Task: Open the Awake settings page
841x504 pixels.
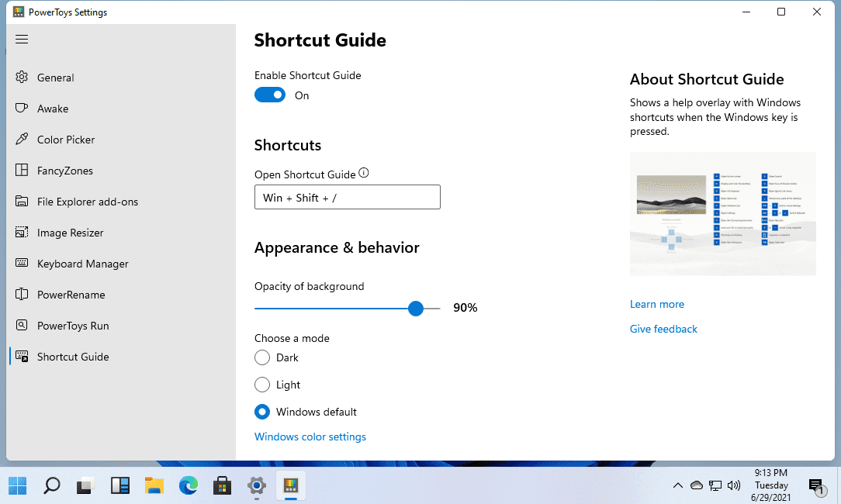Action: tap(123, 109)
